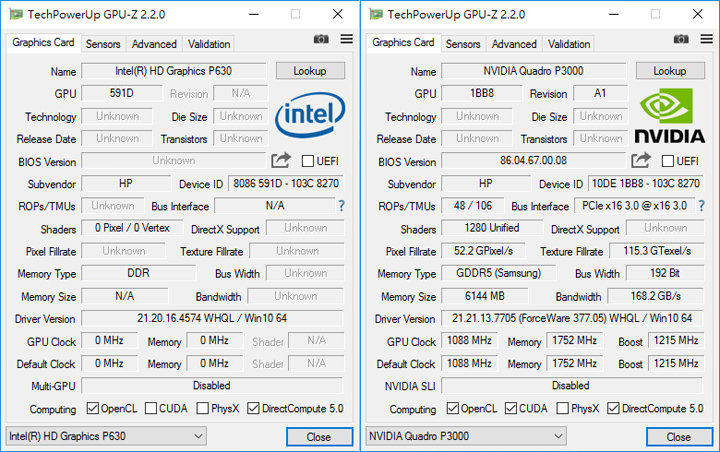The width and height of the screenshot is (720, 452).
Task: Open the hamburger menu in Intel window
Action: tap(346, 39)
